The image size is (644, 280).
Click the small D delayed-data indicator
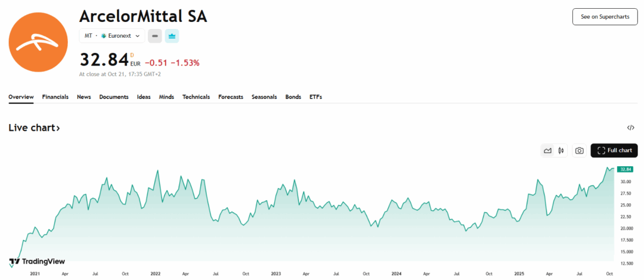[x=132, y=55]
